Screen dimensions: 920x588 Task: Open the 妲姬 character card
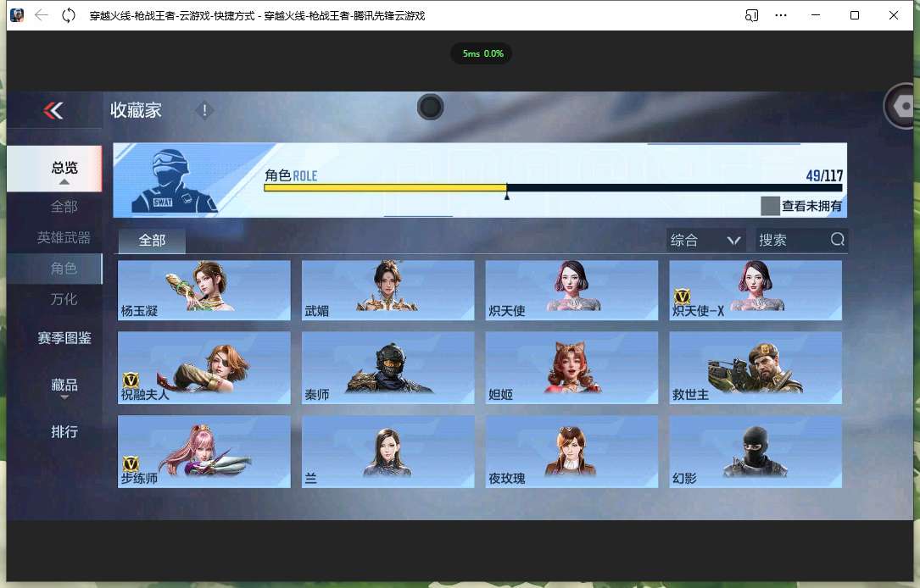pyautogui.click(x=572, y=368)
